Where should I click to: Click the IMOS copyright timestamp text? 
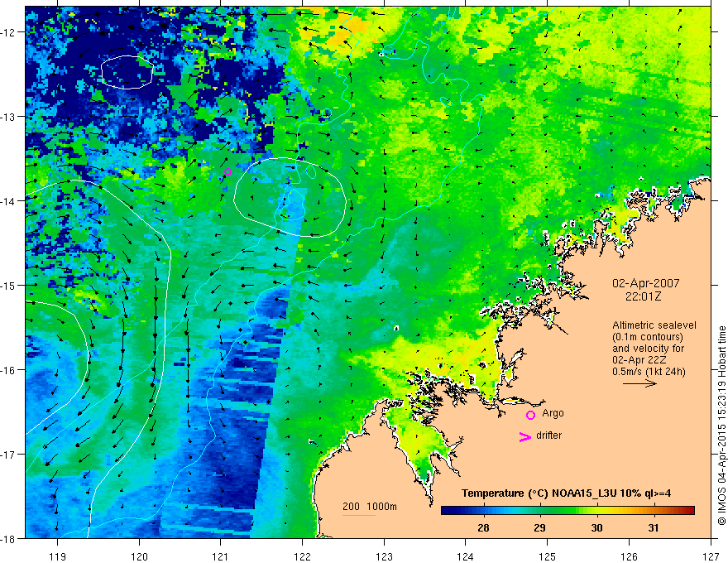point(721,426)
